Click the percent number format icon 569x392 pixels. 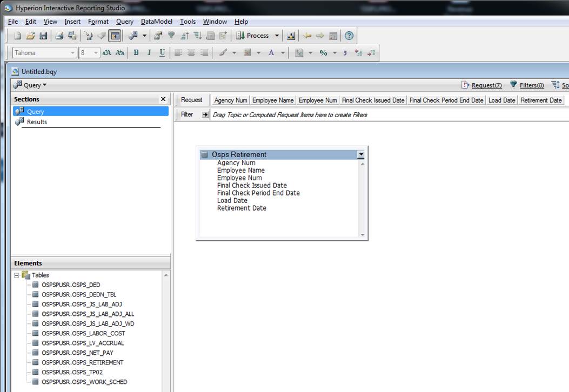coord(323,53)
